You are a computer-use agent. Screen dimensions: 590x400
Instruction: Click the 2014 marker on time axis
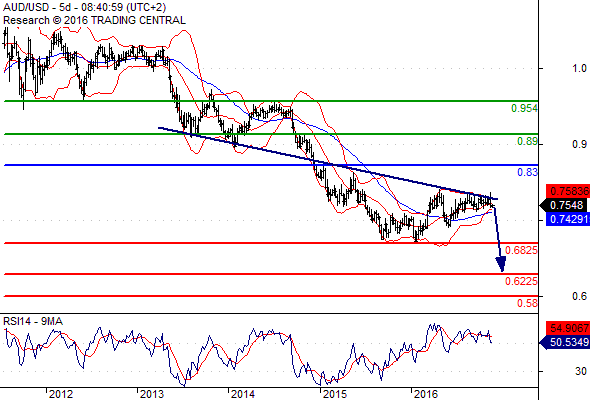coord(243,394)
